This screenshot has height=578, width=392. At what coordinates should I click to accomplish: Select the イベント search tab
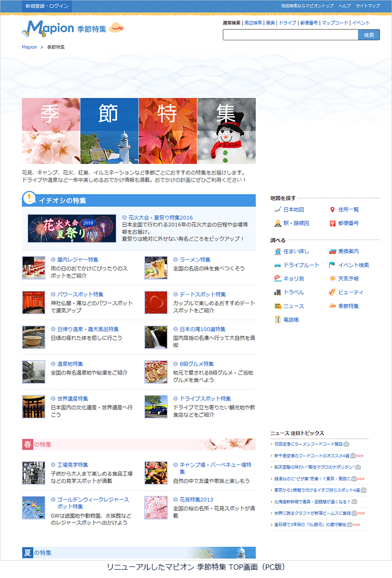click(361, 23)
